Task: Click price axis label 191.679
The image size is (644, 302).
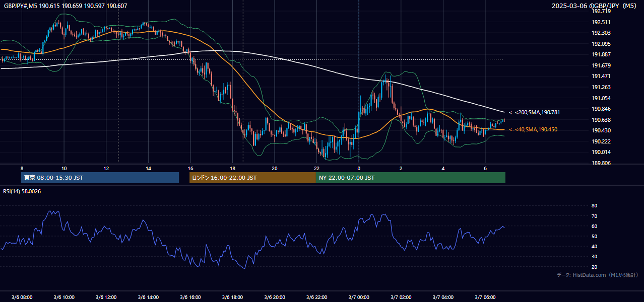Action: [601, 65]
